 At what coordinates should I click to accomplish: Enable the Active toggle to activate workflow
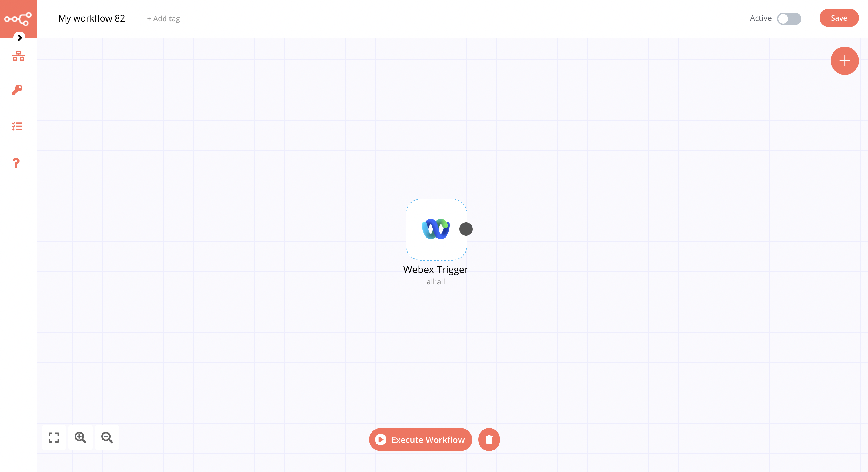(788, 18)
